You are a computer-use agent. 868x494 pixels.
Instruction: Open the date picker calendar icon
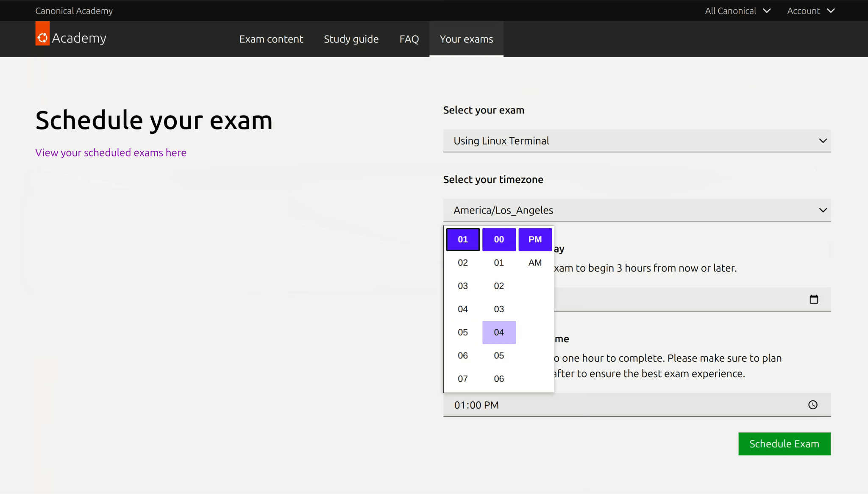[x=814, y=299]
